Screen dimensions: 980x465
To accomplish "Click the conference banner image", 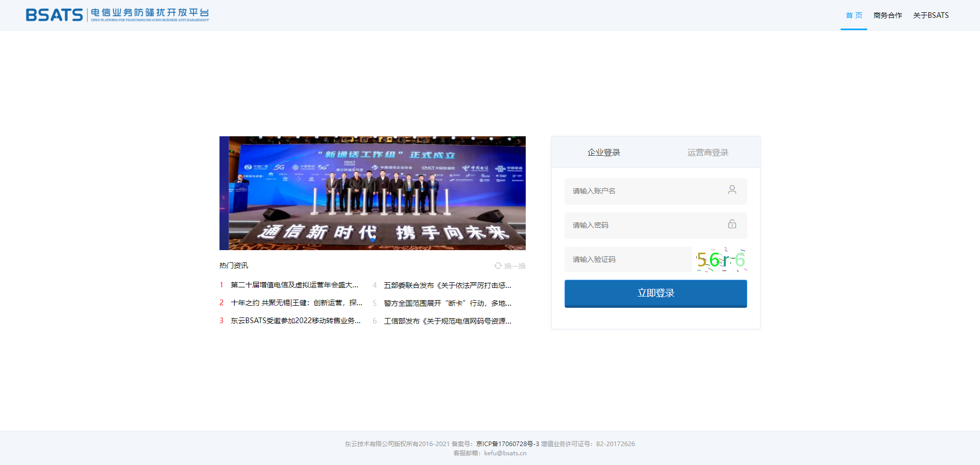I will point(373,193).
